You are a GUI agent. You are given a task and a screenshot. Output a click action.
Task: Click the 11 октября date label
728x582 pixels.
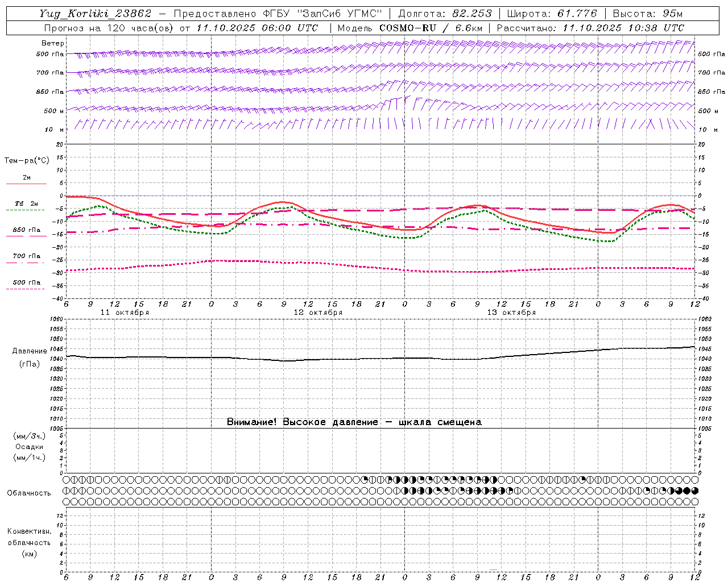point(125,313)
